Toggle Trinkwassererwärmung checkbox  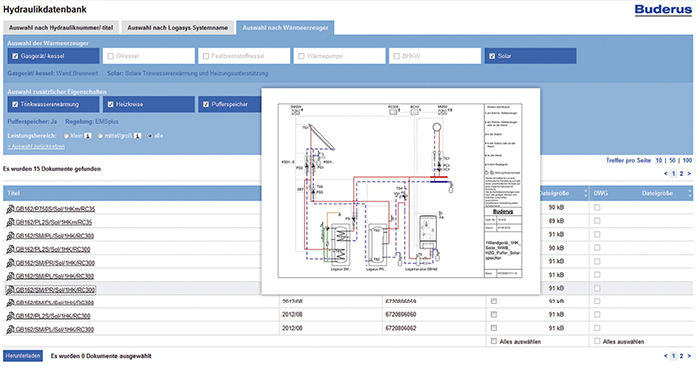tap(16, 104)
